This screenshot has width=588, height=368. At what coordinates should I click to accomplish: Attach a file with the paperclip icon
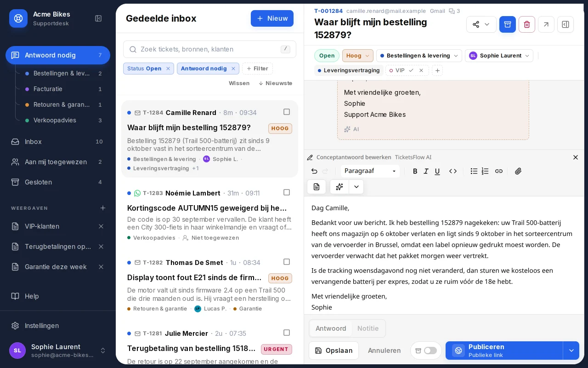(518, 171)
